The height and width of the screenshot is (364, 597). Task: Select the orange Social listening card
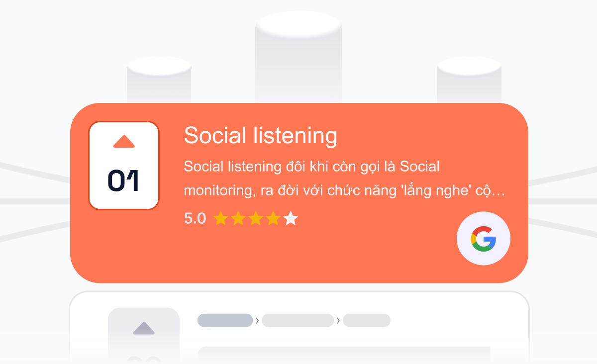pos(299,193)
